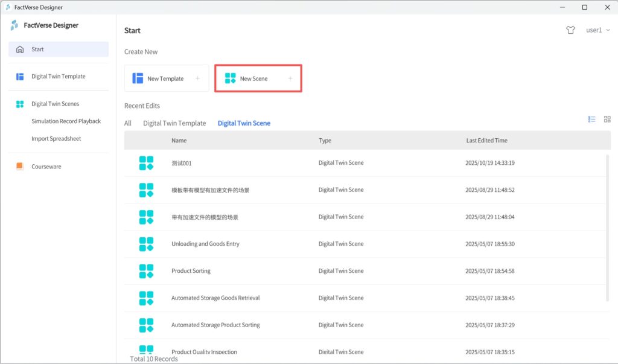The height and width of the screenshot is (364, 618).
Task: Switch to the Digital Twin Template tab
Action: point(174,123)
